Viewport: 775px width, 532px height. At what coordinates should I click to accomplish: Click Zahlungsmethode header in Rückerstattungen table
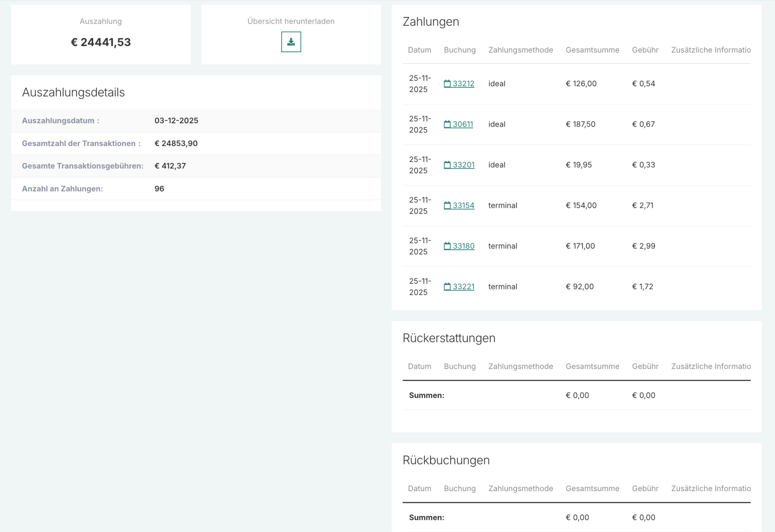point(520,366)
